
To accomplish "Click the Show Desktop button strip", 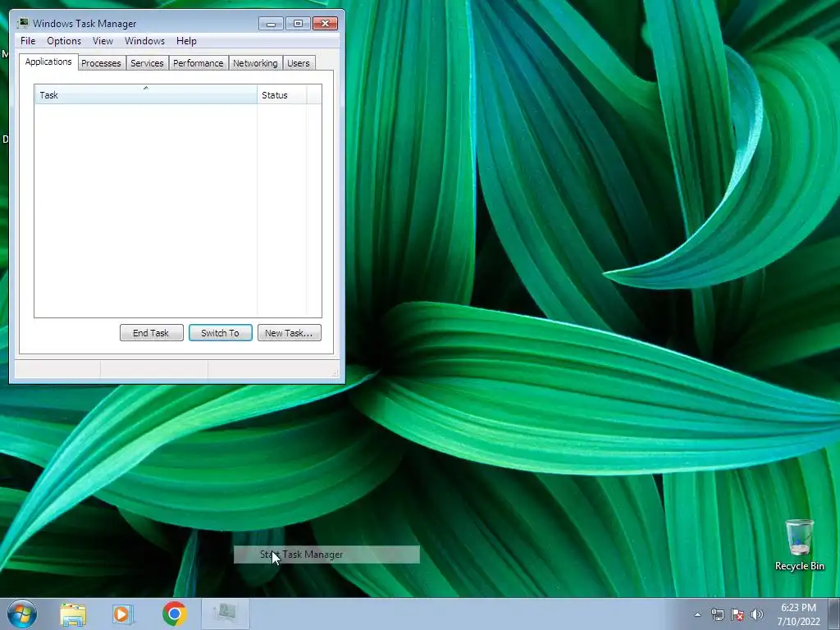I will [834, 614].
